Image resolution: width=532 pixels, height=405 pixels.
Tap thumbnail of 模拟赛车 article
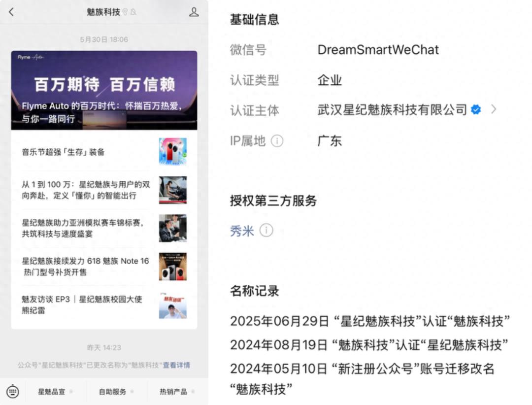click(x=173, y=228)
